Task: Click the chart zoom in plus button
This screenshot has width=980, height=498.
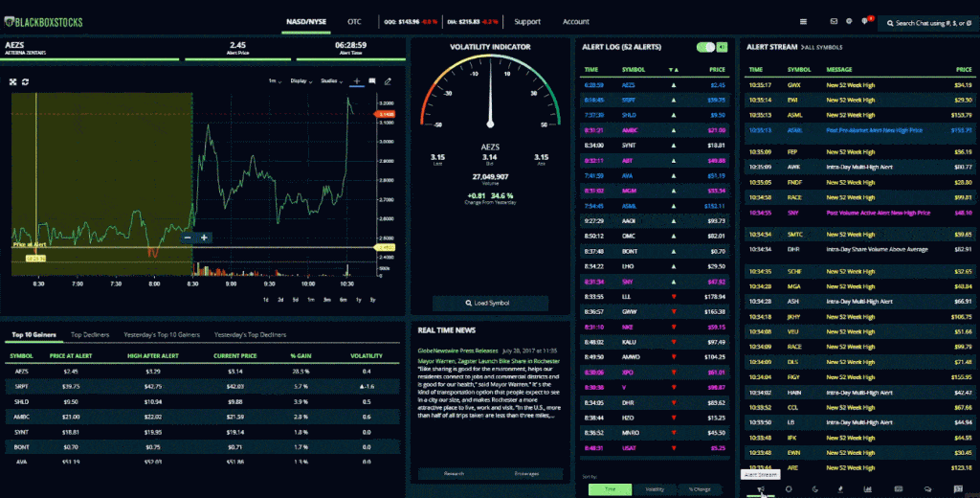Action: pyautogui.click(x=204, y=238)
